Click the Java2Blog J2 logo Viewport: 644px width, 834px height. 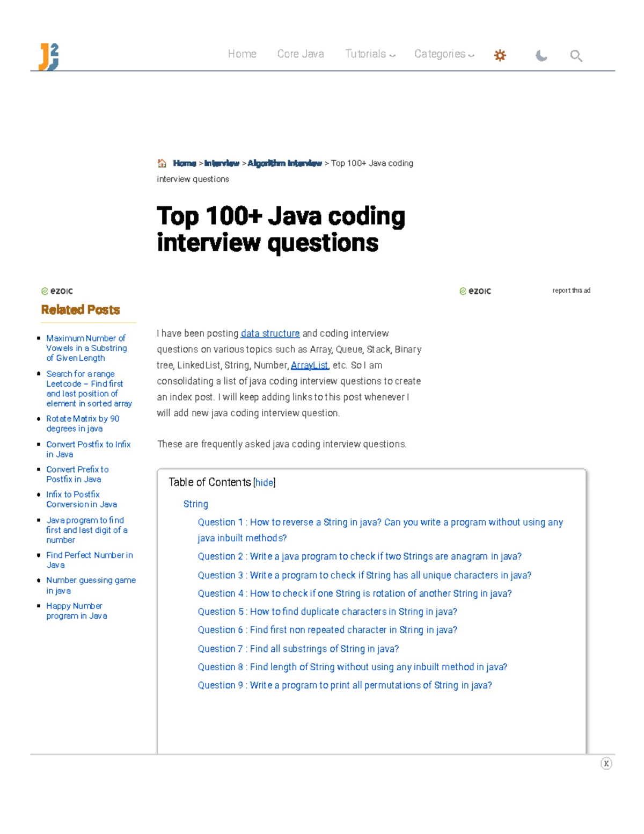tap(48, 56)
